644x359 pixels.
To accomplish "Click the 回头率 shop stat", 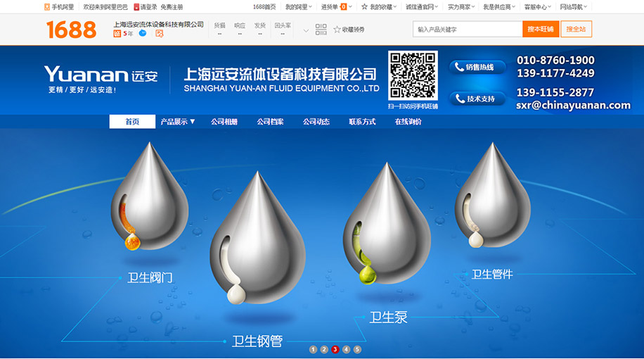I will pos(283,29).
